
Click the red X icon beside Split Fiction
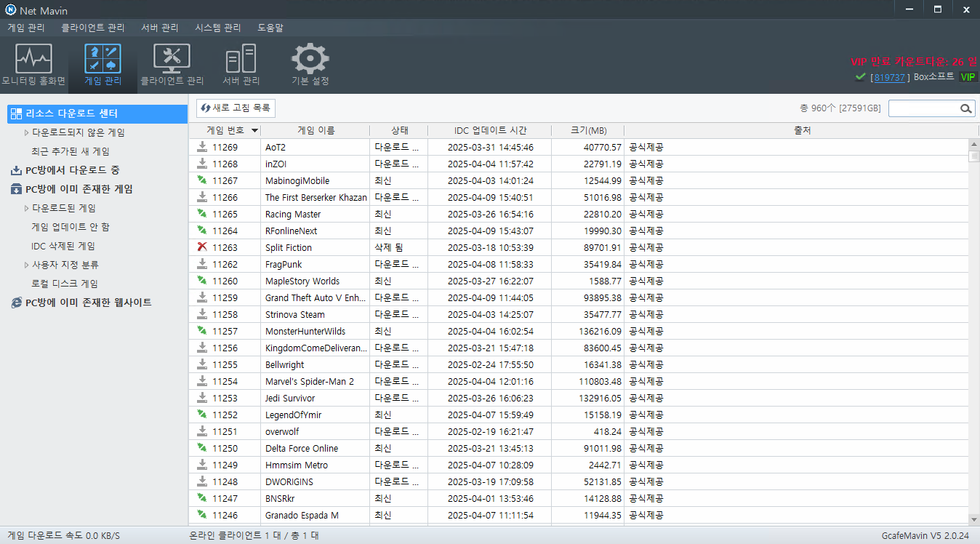(x=202, y=247)
